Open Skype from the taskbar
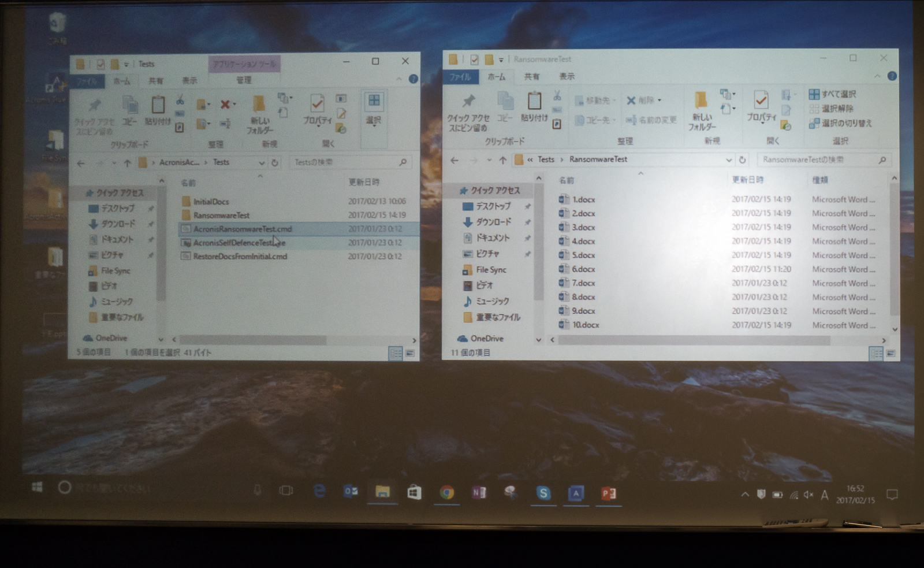924x568 pixels. 543,493
